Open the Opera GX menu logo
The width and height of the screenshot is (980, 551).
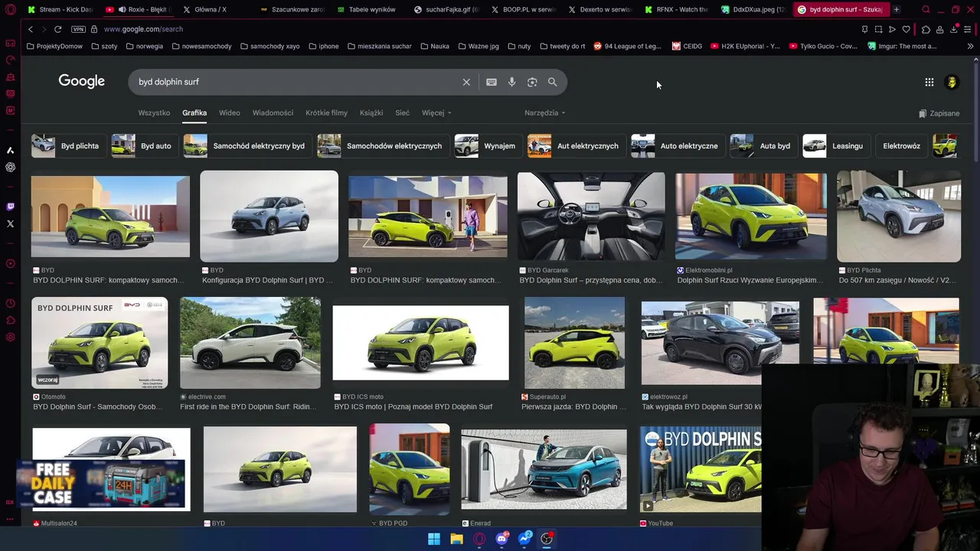[10, 9]
